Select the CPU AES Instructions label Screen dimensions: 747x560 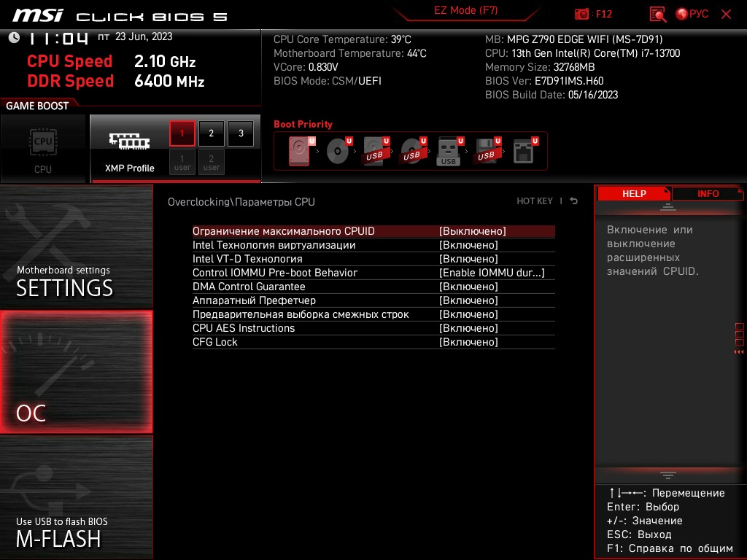click(244, 327)
